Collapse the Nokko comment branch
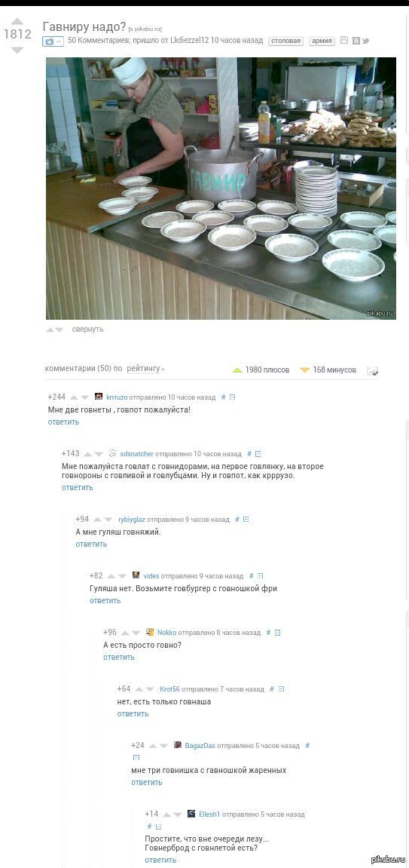The width and height of the screenshot is (409, 868). (x=278, y=633)
